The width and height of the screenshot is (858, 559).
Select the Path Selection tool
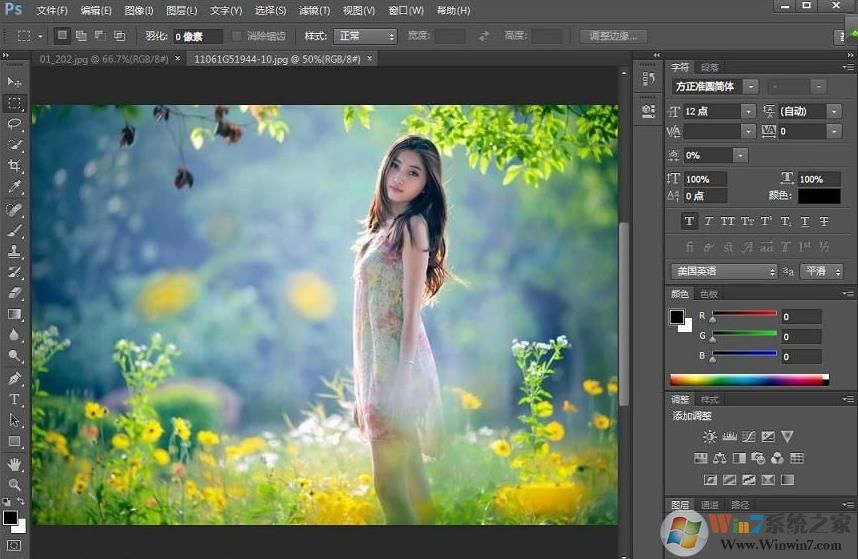click(14, 420)
